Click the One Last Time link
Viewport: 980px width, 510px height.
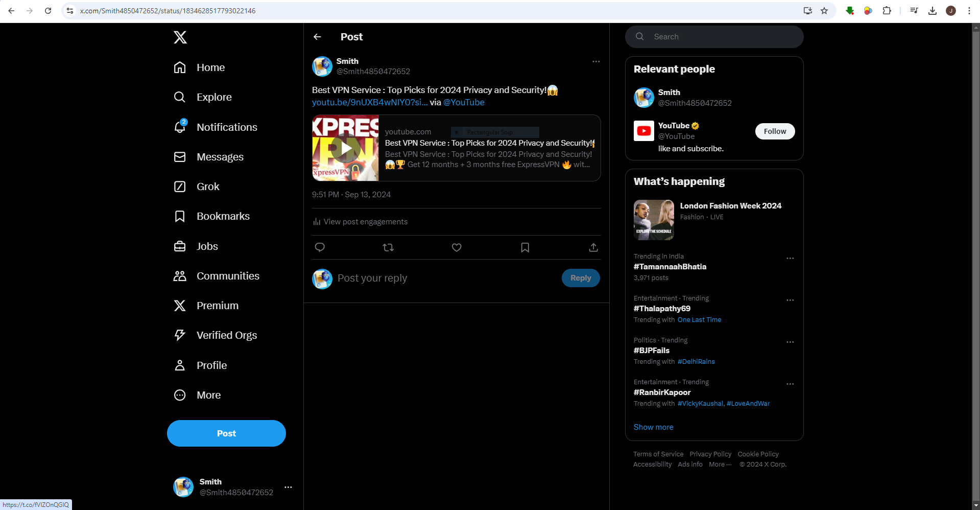[x=699, y=320]
